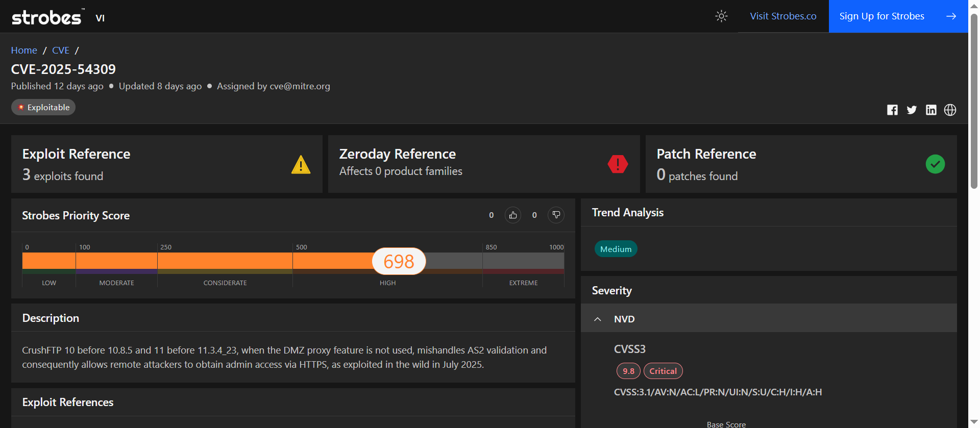Share on Facebook icon

click(x=892, y=110)
